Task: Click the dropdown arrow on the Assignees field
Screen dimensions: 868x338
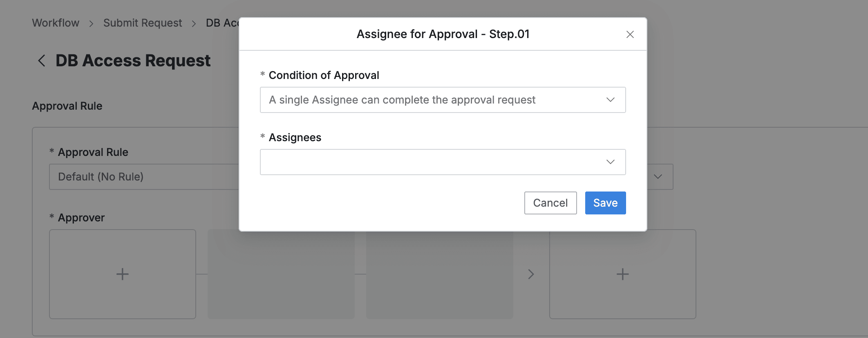Action: [610, 162]
